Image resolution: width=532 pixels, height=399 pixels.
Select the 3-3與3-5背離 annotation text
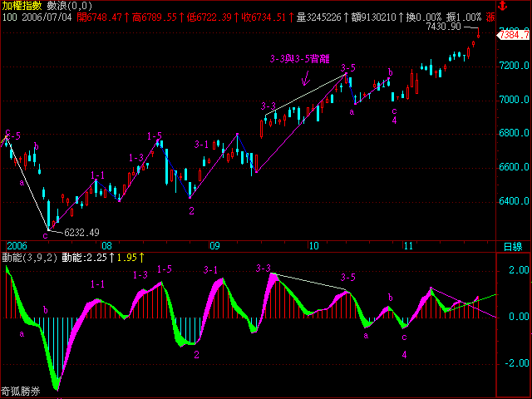[300, 58]
